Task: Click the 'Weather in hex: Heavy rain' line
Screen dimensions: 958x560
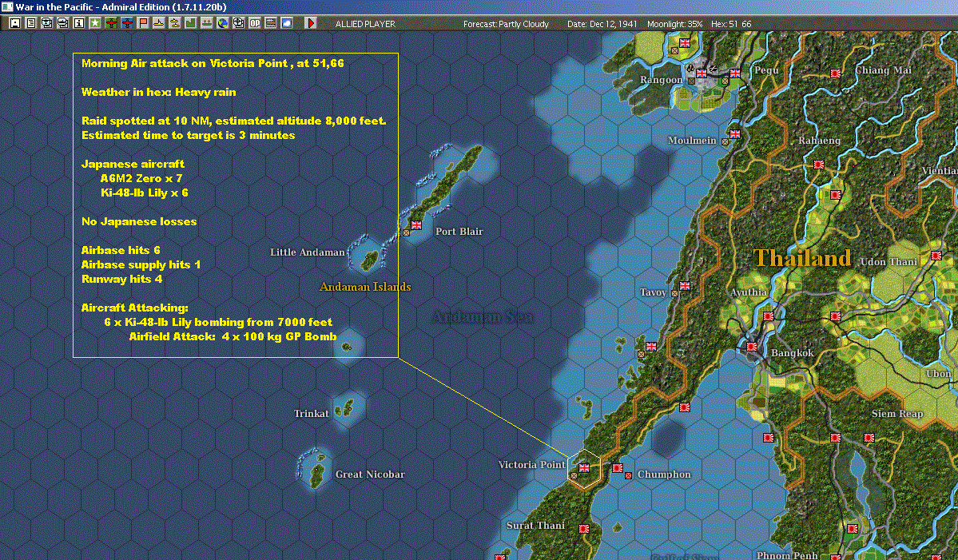Action: (x=159, y=92)
